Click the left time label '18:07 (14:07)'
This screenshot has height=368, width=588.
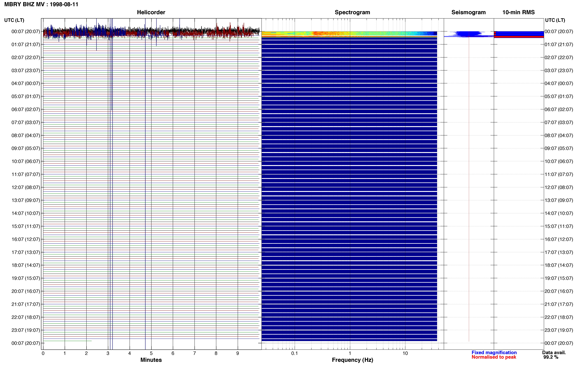26,265
